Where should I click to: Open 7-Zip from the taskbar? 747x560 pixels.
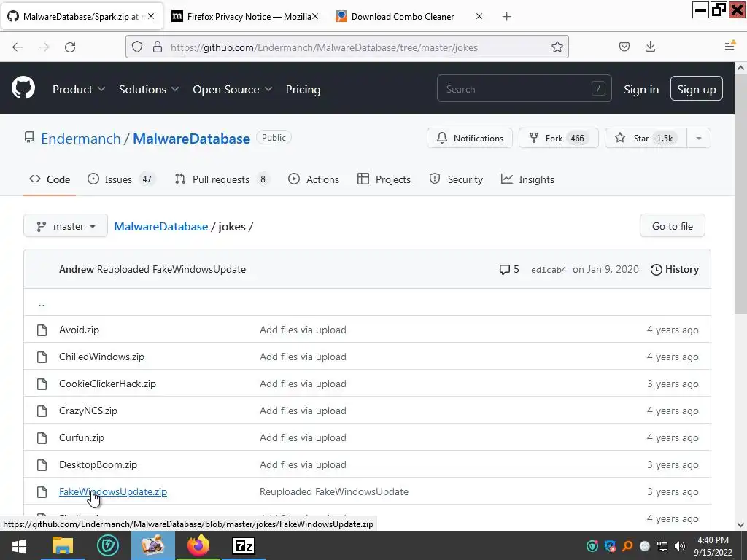pyautogui.click(x=243, y=545)
